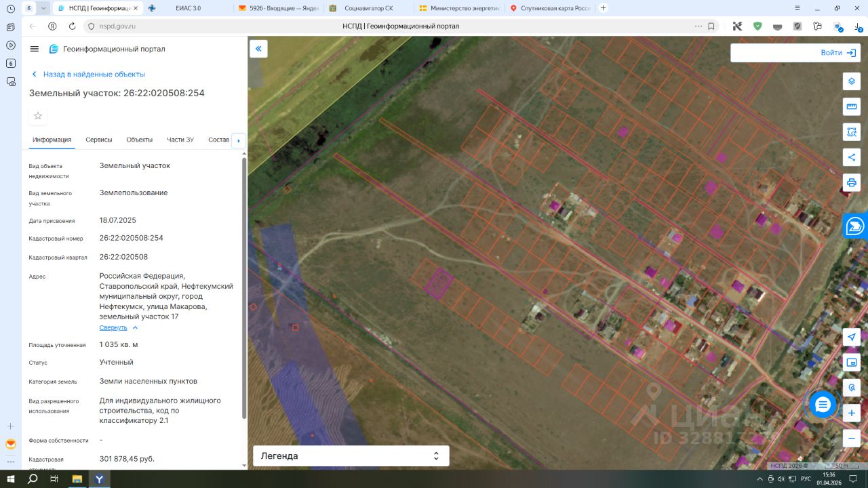Screen dimensions: 868x488
Task: Open the chat support bubble
Action: pyautogui.click(x=823, y=405)
